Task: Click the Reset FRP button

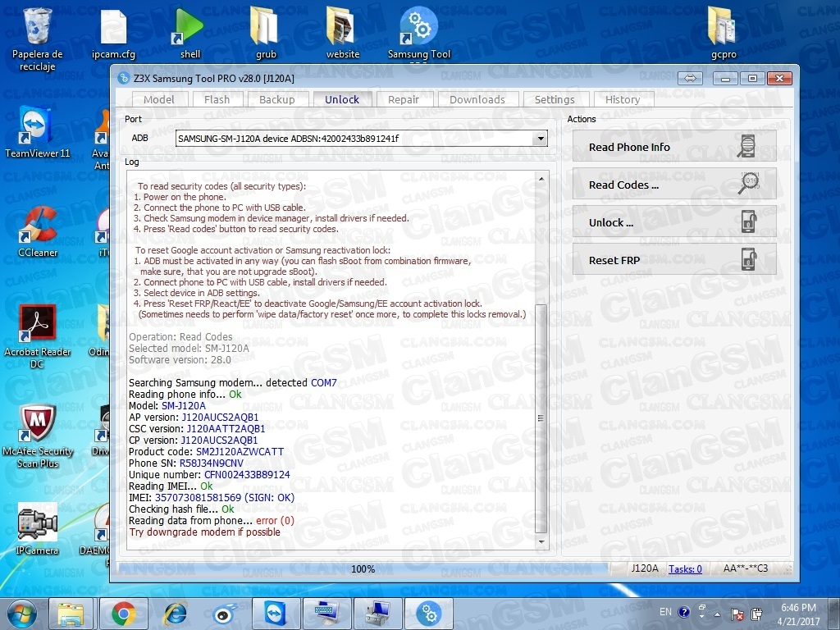Action: point(674,260)
